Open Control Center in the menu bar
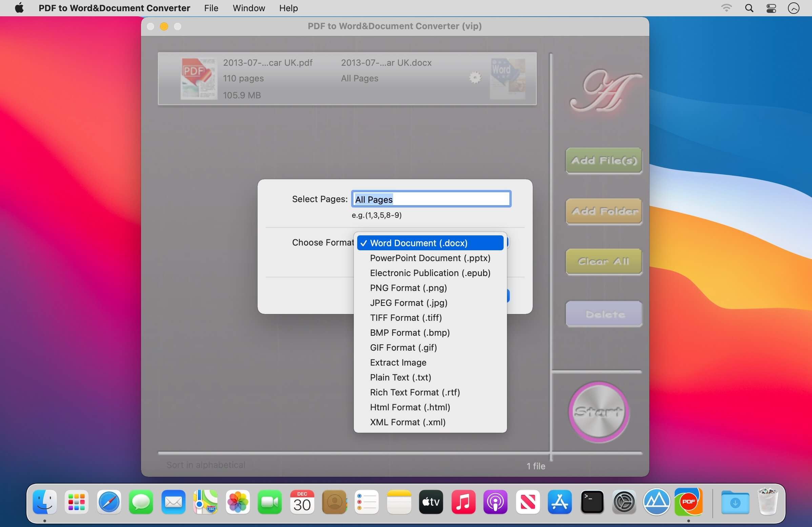This screenshot has height=527, width=812. coord(771,8)
